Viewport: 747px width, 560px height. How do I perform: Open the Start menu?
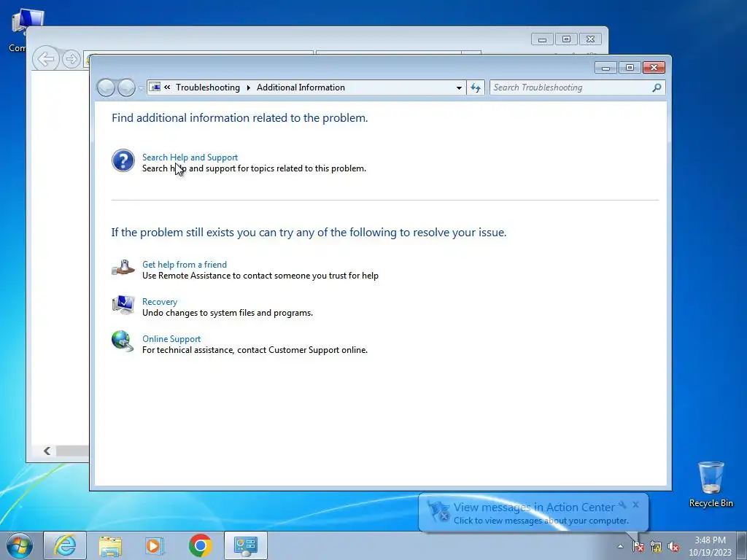20,545
